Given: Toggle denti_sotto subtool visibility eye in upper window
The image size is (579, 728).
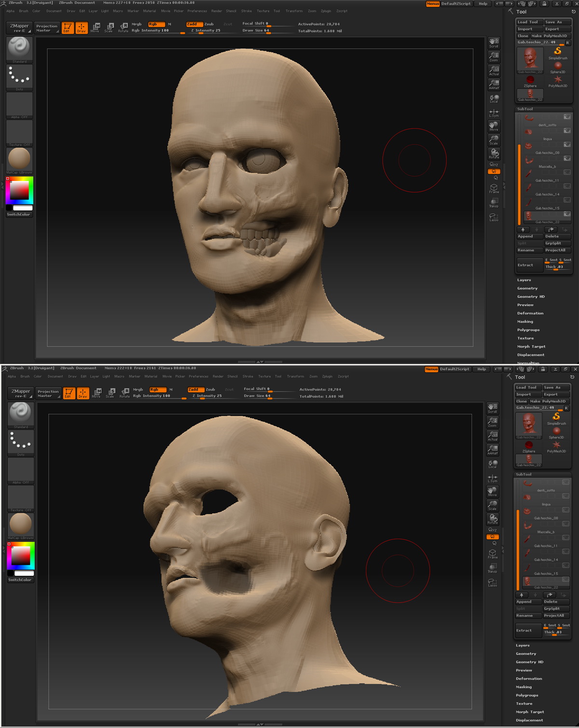Looking at the screenshot, I should click(x=567, y=117).
